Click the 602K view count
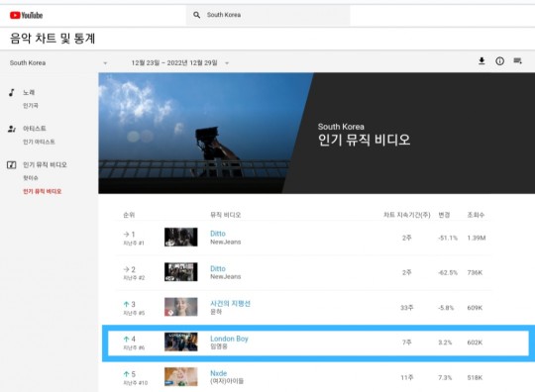 tap(475, 343)
